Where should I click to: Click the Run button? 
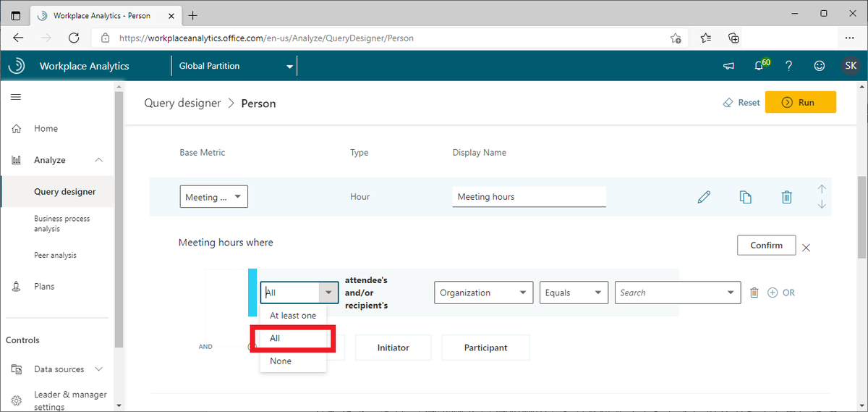tap(801, 103)
